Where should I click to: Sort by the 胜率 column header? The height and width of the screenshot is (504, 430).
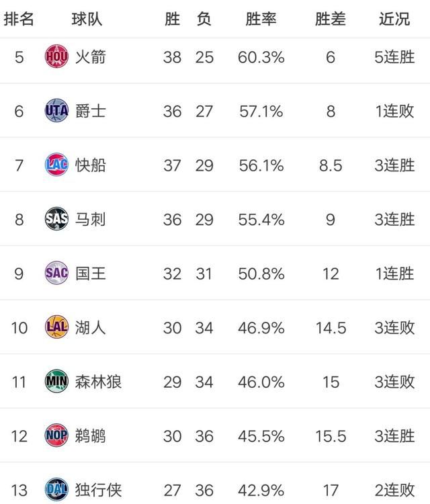(261, 19)
